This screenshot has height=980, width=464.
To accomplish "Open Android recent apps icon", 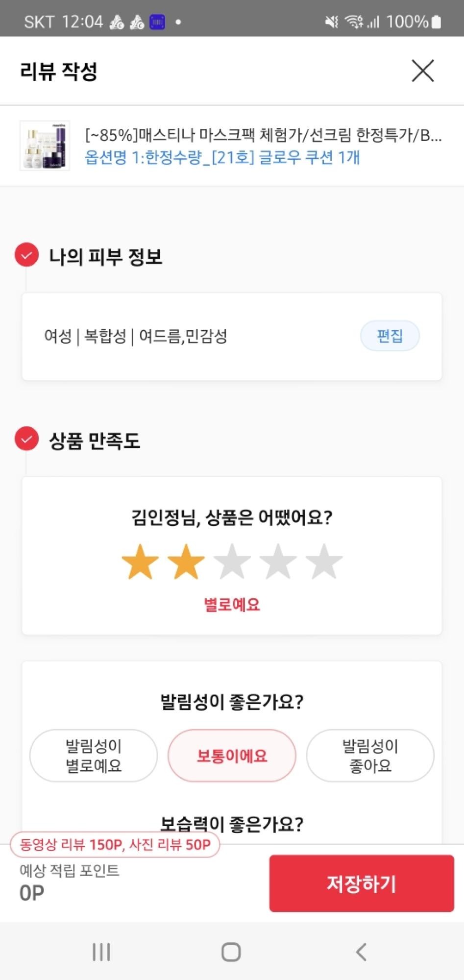I will 101,952.
